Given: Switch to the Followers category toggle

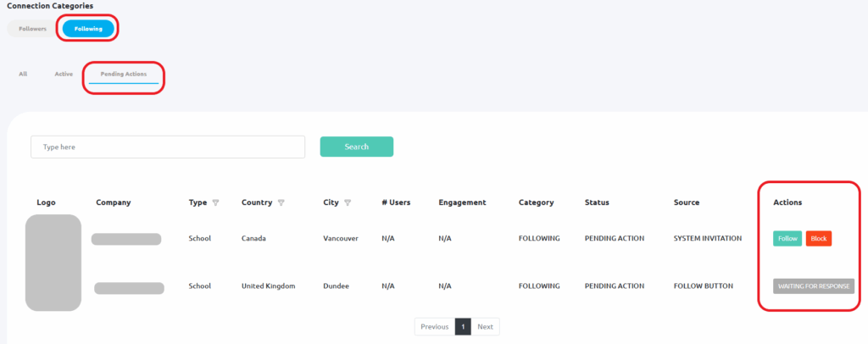Looking at the screenshot, I should tap(33, 29).
